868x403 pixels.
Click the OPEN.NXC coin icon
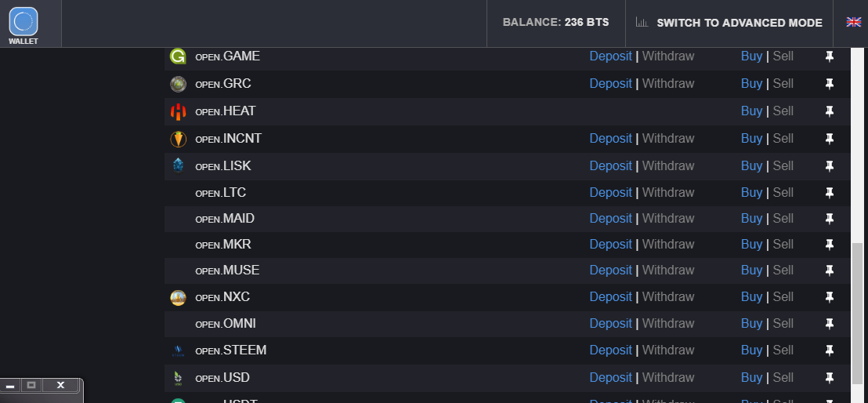tap(178, 297)
